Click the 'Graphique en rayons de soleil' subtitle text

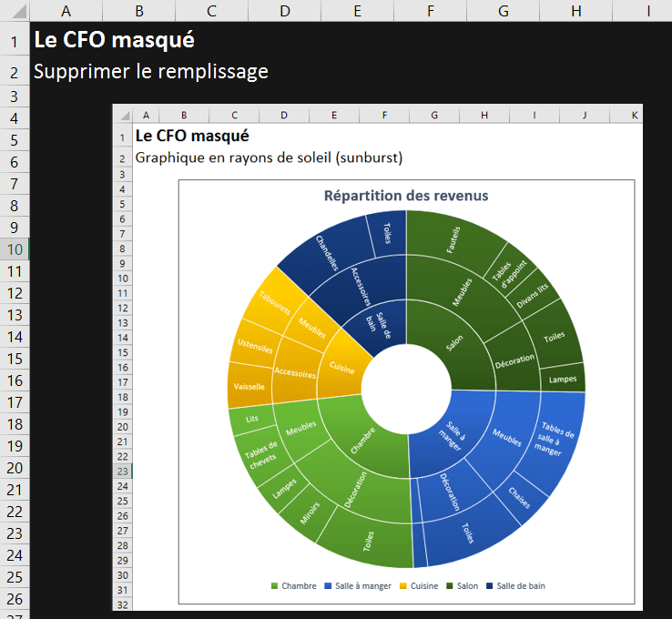pyautogui.click(x=269, y=157)
